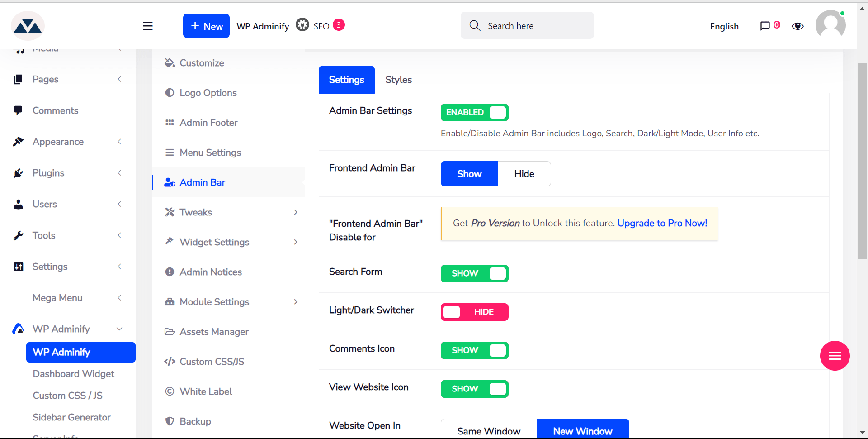The image size is (868, 439).
Task: Click the Appearance brush icon in sidebar
Action: click(18, 142)
